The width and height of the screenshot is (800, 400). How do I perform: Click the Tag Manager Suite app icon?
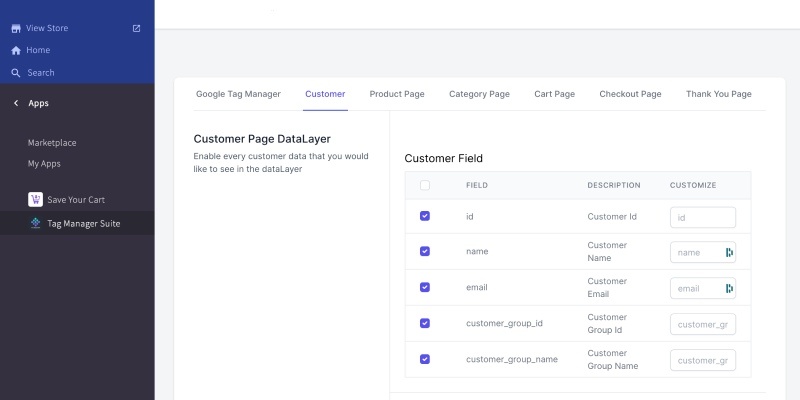coord(35,223)
